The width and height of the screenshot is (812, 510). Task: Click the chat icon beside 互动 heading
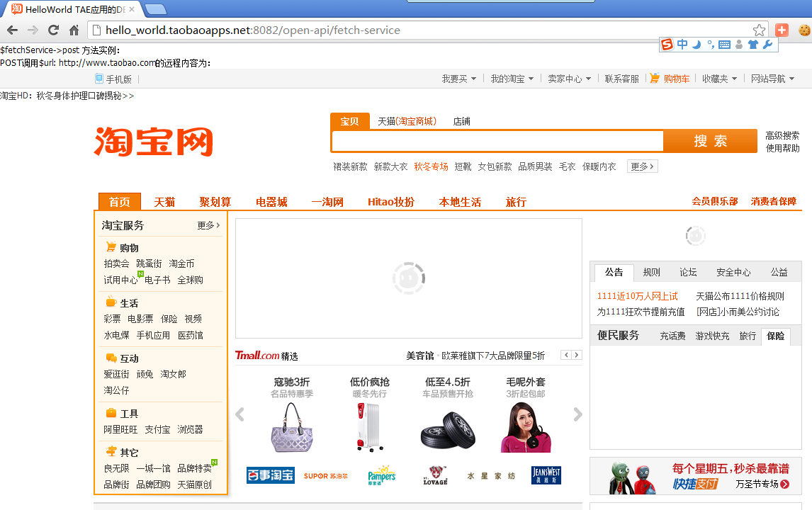point(111,358)
